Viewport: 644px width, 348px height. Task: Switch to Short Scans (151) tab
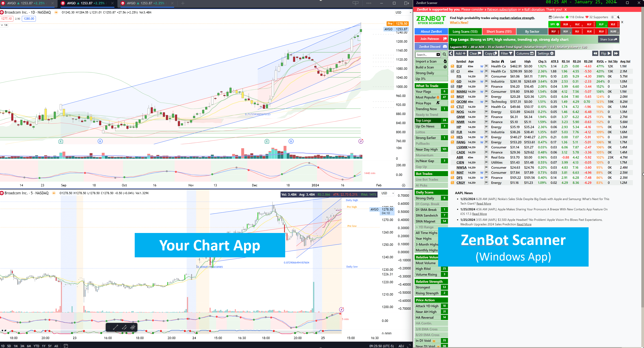499,31
